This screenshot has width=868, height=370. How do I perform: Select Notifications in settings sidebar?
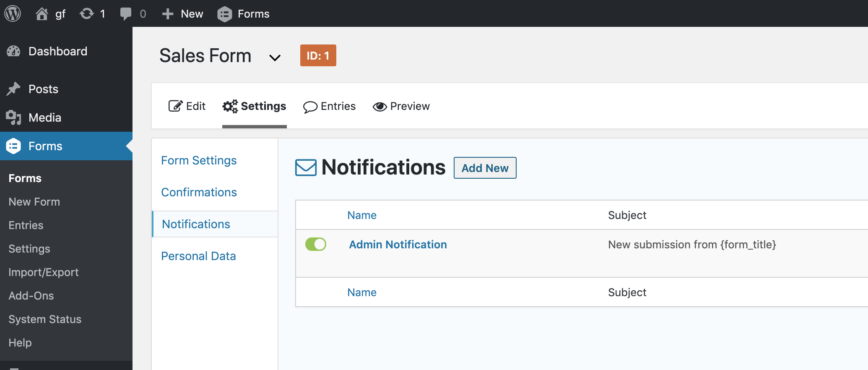[x=196, y=224]
